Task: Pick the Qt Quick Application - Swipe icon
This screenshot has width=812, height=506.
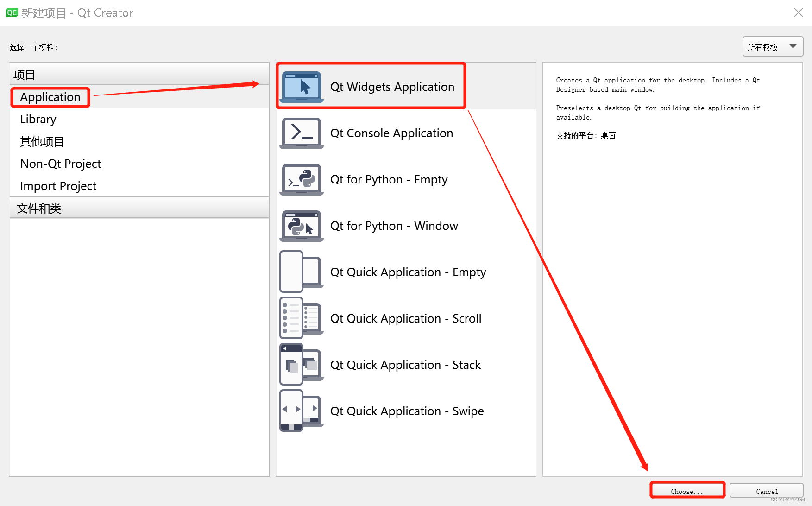Action: 302,411
